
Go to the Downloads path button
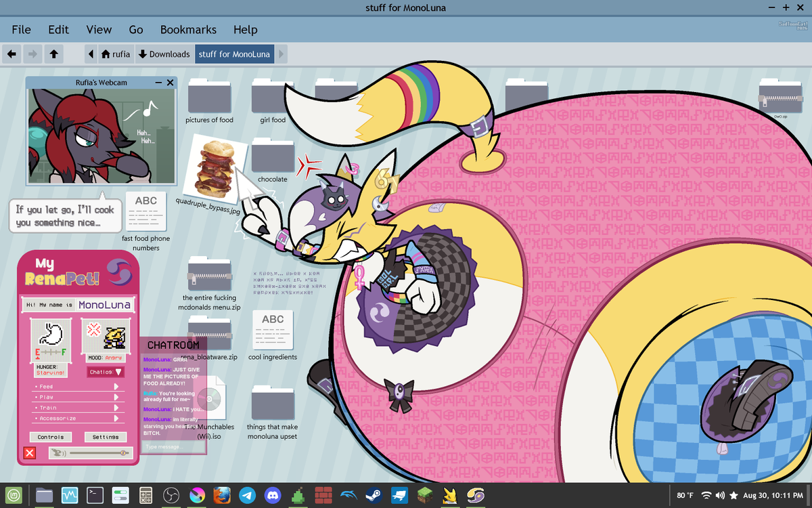point(164,54)
